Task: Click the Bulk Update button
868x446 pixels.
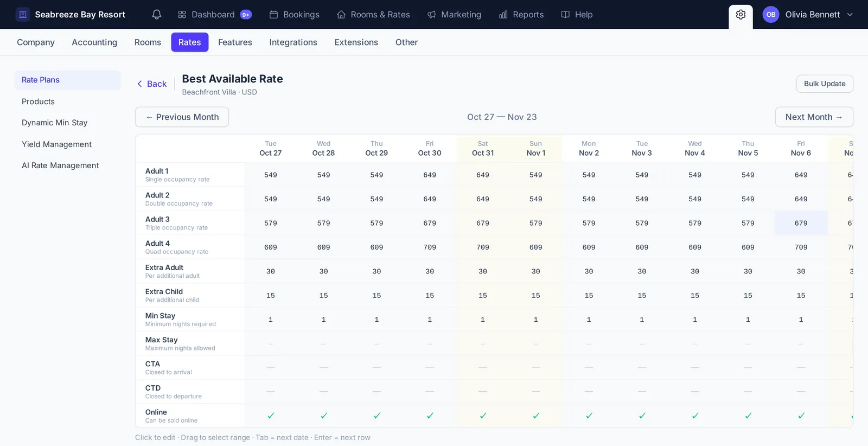Action: coord(825,84)
